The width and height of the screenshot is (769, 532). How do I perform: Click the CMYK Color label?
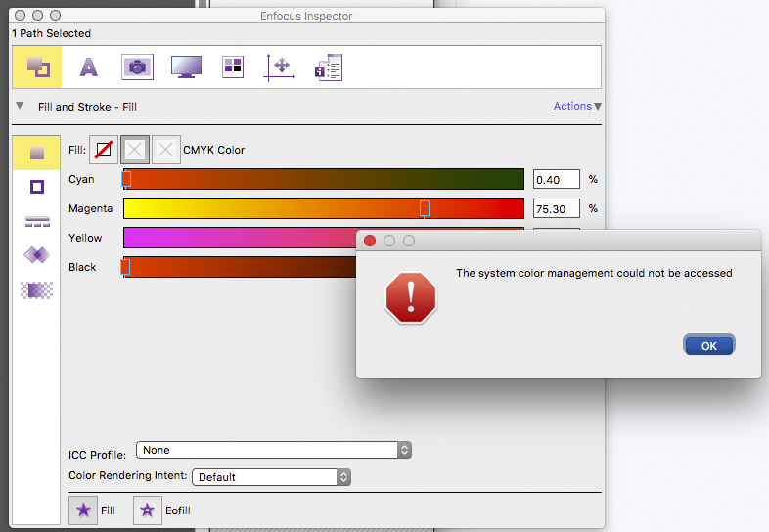coord(214,150)
